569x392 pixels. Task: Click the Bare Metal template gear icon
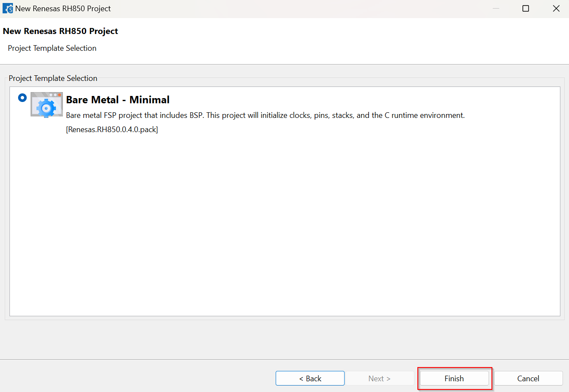point(47,105)
